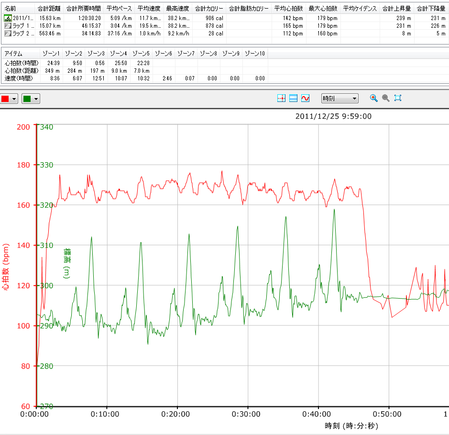The width and height of the screenshot is (449, 435).
Task: Click the ゾーン1 column header
Action: tap(51, 54)
